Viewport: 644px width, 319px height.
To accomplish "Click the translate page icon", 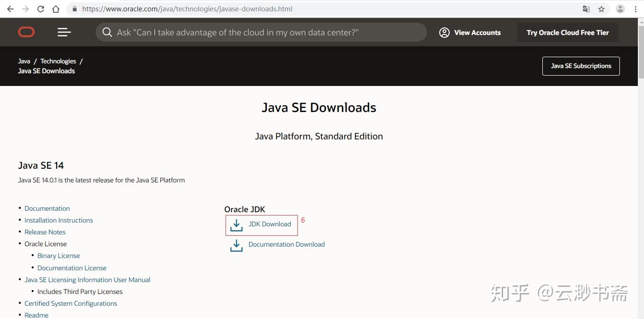I will click(586, 9).
